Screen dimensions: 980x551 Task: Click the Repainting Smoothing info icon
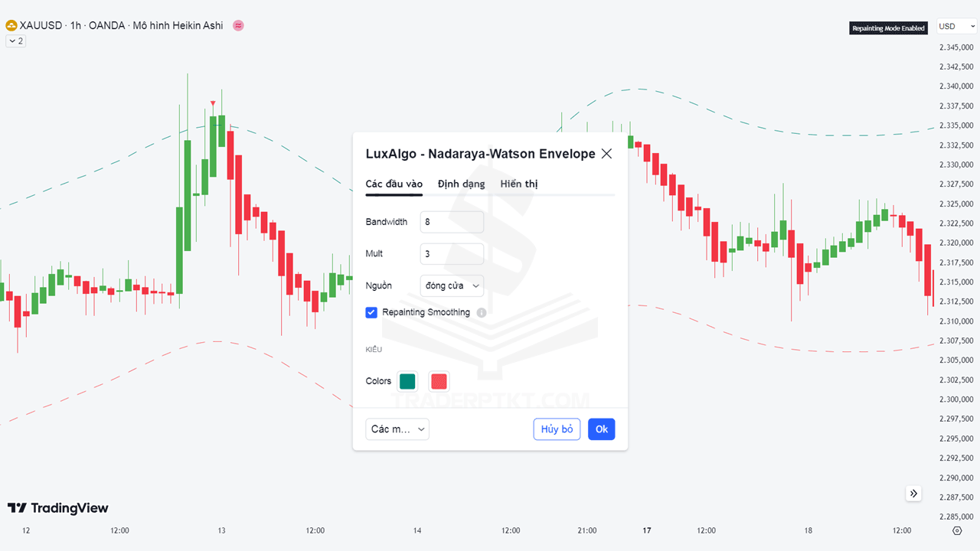click(482, 312)
